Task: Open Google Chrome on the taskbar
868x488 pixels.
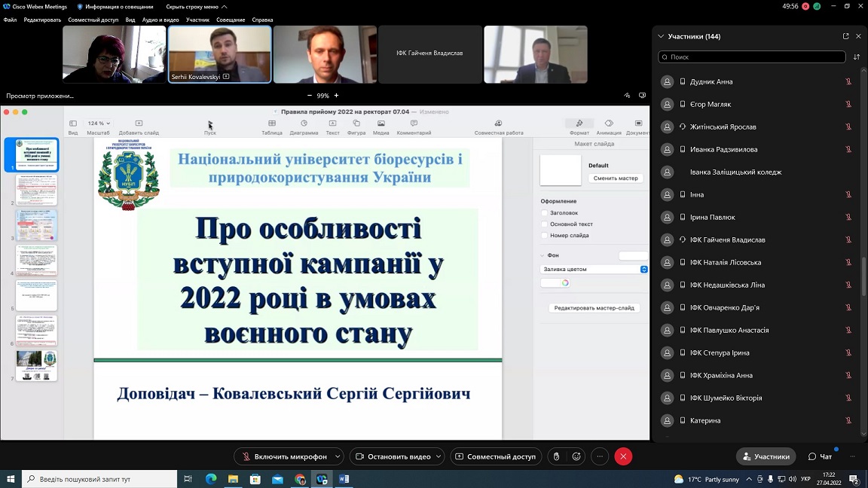Action: tap(299, 479)
